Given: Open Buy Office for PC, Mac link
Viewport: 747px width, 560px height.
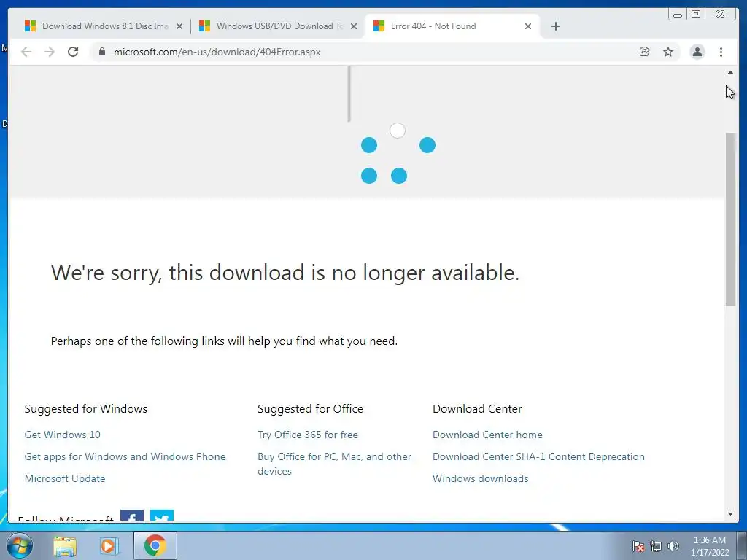Looking at the screenshot, I should [334, 464].
